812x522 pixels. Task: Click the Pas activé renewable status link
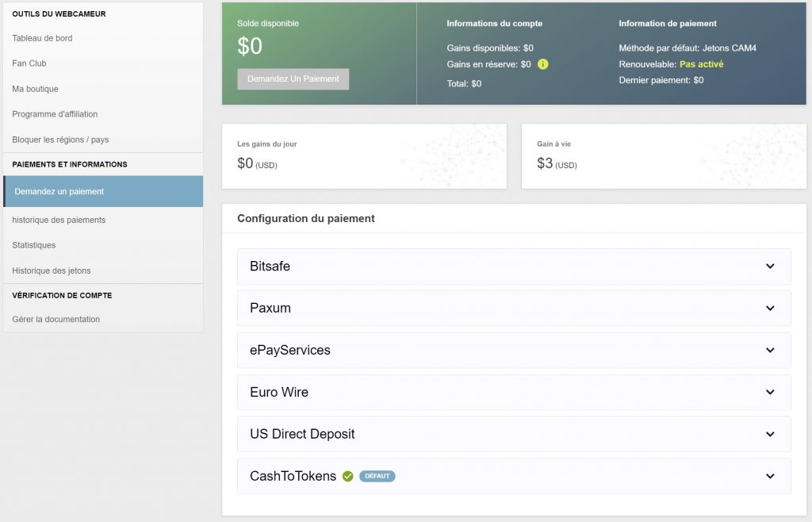[x=701, y=64]
